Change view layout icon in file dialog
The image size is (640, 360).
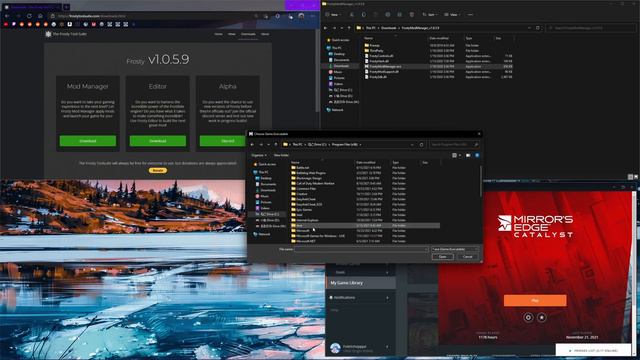[454, 156]
